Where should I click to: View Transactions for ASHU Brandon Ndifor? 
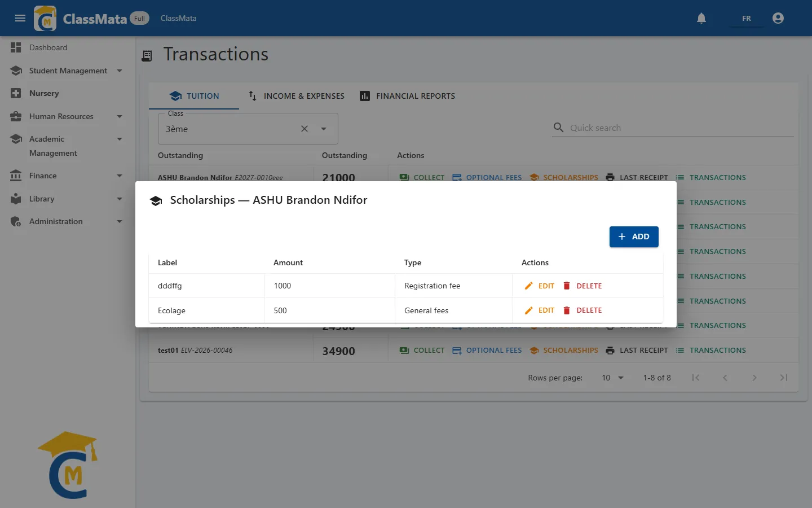pyautogui.click(x=710, y=178)
